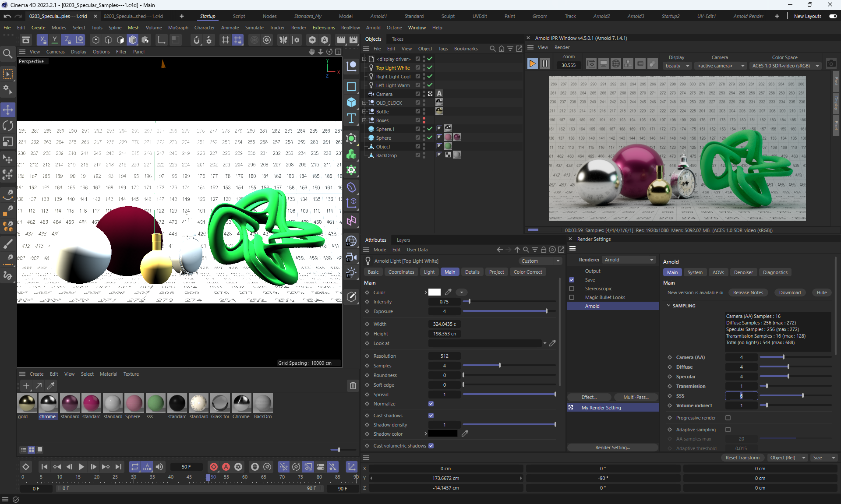Delete selected material with trash icon

(353, 386)
